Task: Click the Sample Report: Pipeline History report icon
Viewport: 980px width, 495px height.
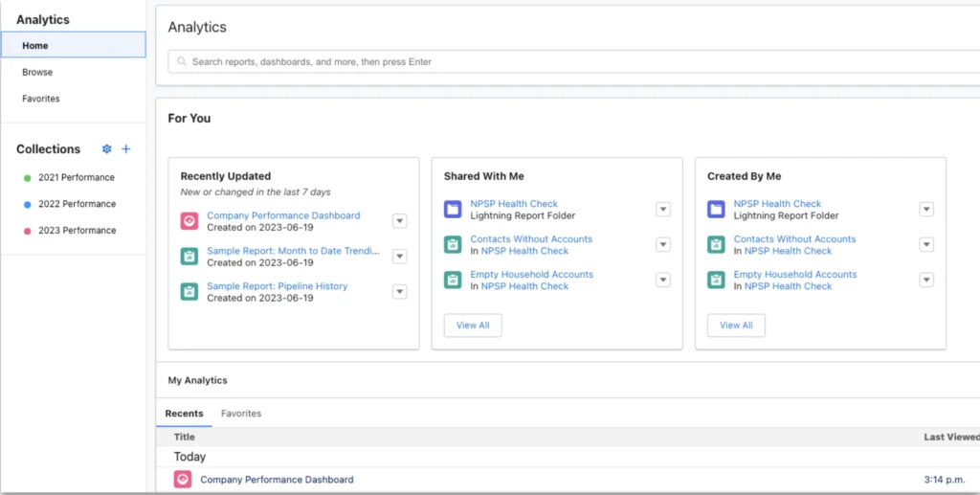Action: point(189,292)
